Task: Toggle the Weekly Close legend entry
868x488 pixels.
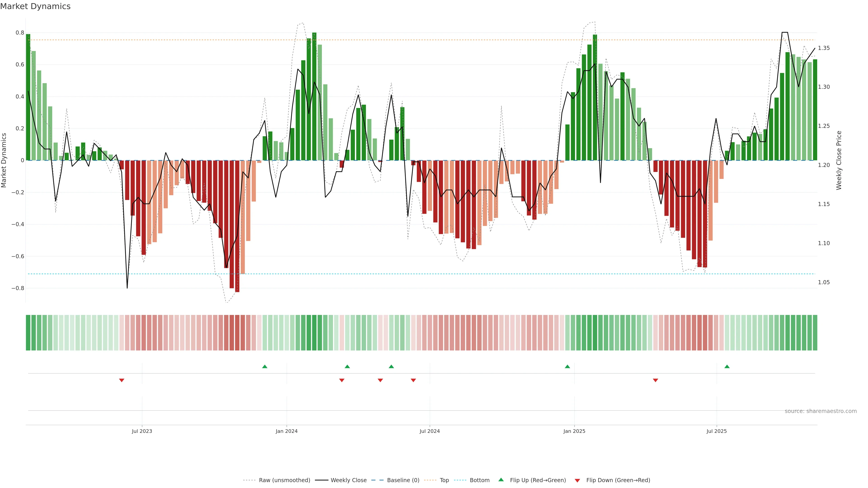Action: [x=348, y=480]
